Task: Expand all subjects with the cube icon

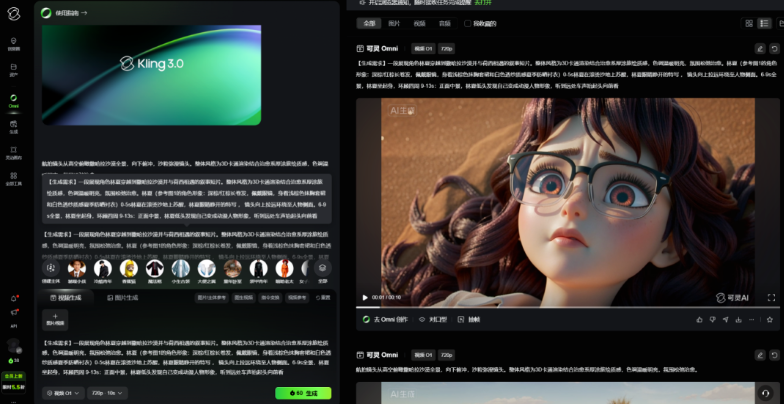Action: (x=322, y=268)
